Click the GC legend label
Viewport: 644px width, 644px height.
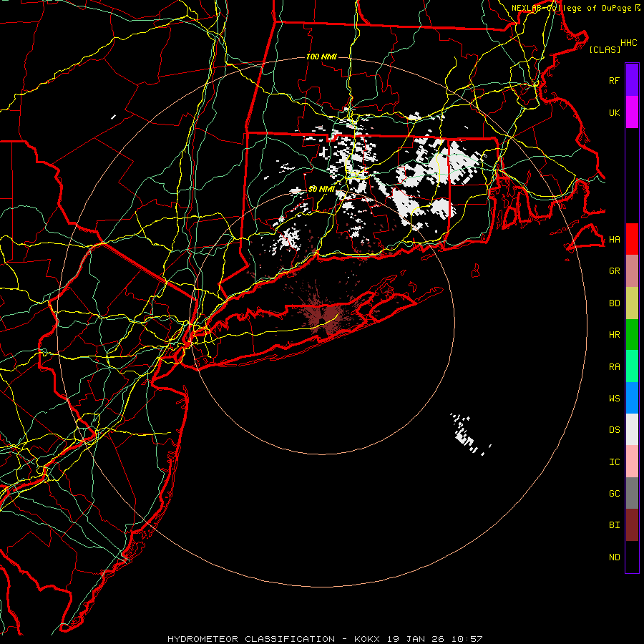[615, 494]
